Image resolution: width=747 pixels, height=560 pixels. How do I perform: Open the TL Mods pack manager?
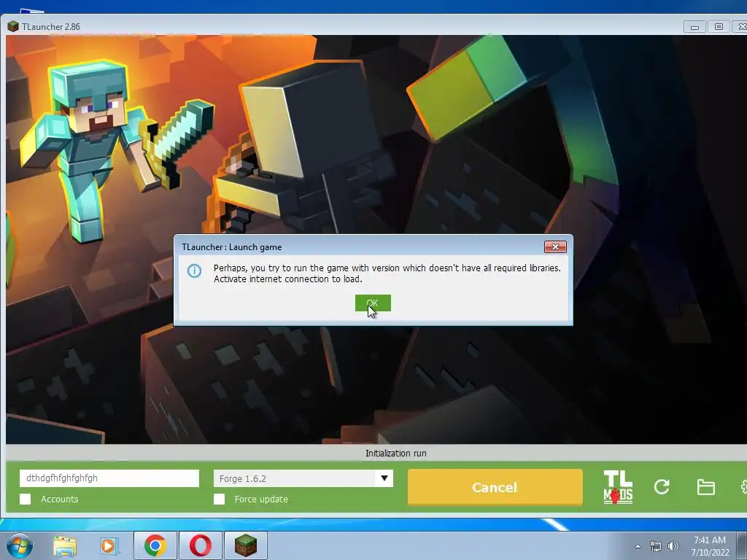618,487
